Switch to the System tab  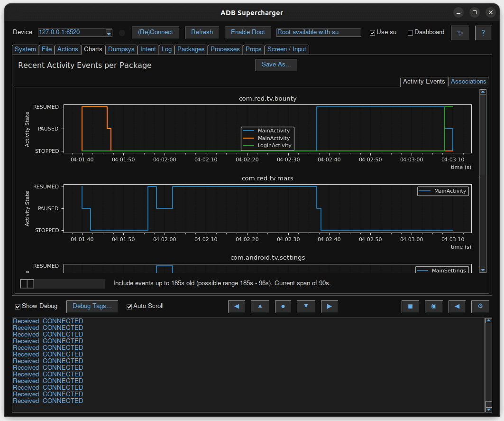pos(25,49)
